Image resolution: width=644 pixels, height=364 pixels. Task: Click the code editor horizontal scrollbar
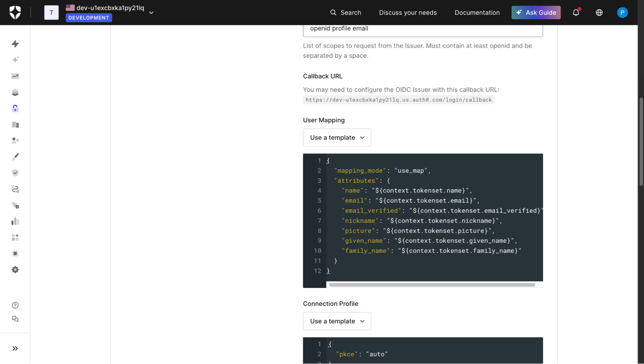coord(432,285)
